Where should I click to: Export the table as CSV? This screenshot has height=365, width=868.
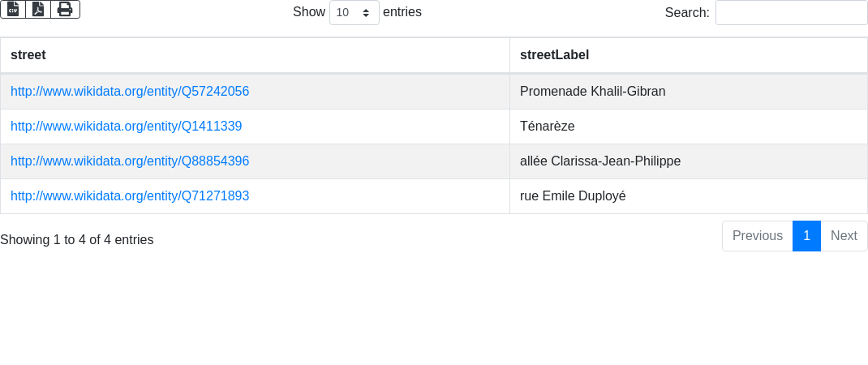point(13,9)
